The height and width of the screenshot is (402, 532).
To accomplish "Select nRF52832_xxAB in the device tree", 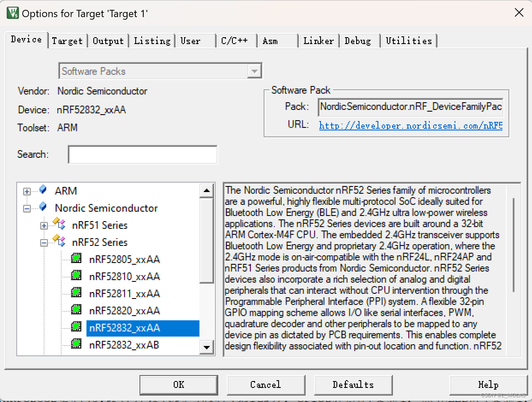I will [x=125, y=345].
